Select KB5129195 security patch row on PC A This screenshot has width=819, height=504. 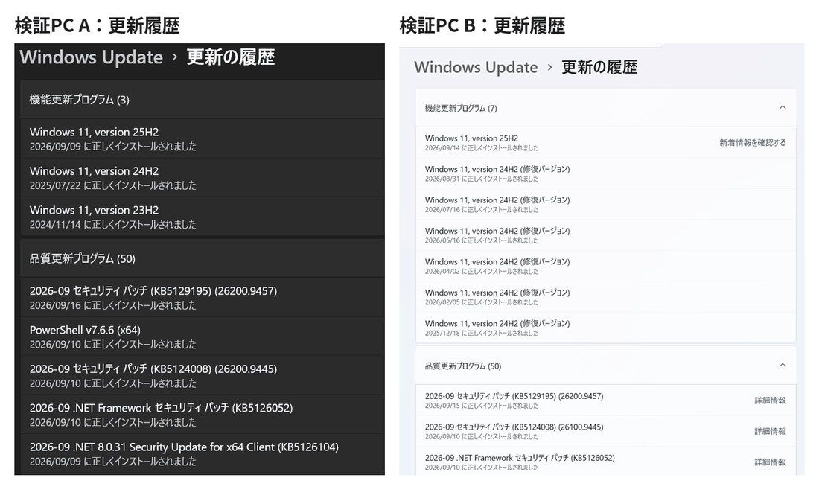[x=203, y=297]
